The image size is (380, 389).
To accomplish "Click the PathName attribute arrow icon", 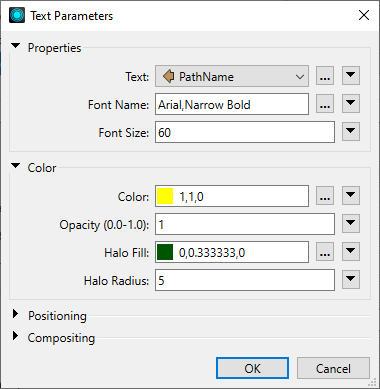I will click(169, 76).
